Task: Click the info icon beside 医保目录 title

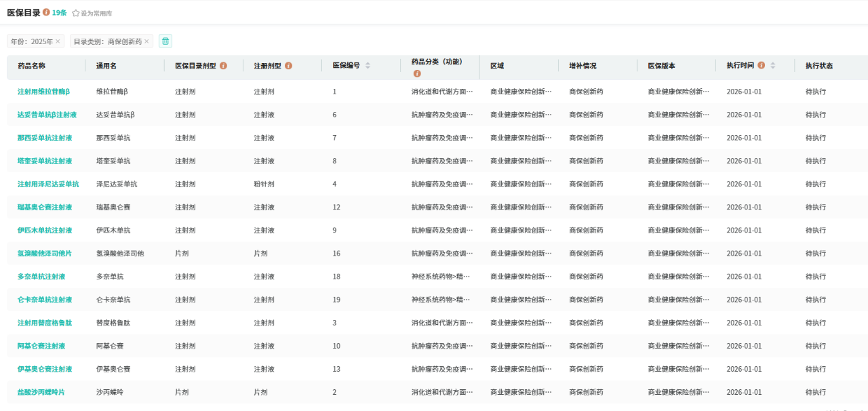Action: click(x=46, y=12)
